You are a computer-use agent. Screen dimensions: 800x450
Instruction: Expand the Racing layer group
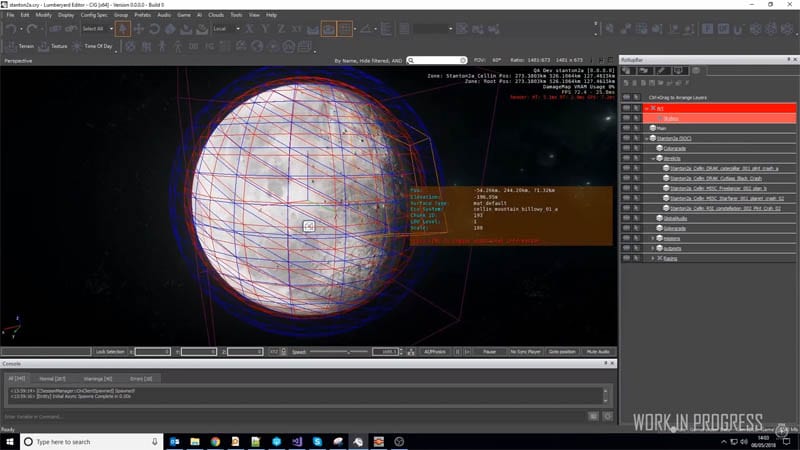pyautogui.click(x=653, y=258)
